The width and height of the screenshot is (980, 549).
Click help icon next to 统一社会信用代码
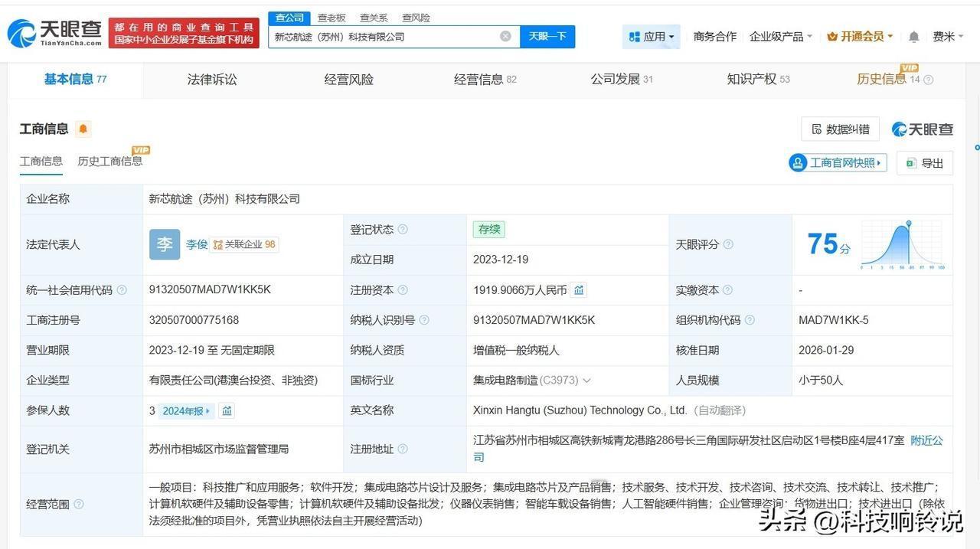point(122,290)
